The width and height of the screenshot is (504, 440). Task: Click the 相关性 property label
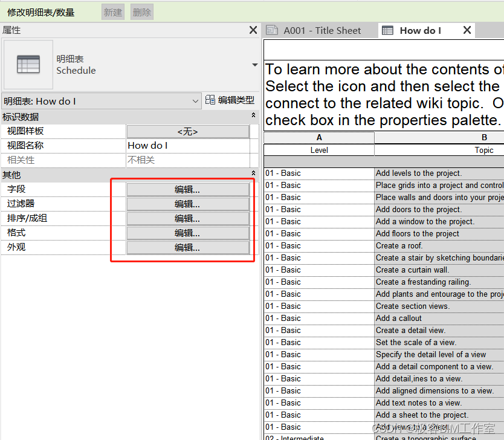coord(21,160)
